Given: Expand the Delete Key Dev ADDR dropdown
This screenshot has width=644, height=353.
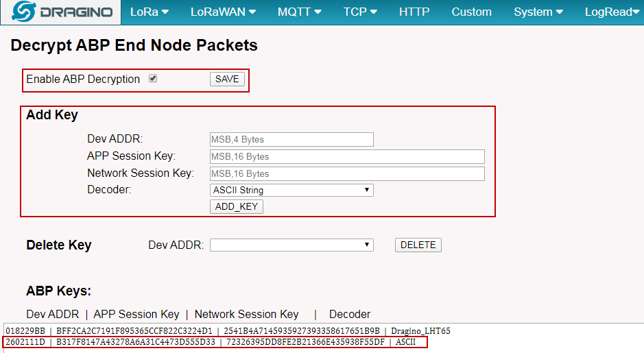Looking at the screenshot, I should tap(291, 245).
